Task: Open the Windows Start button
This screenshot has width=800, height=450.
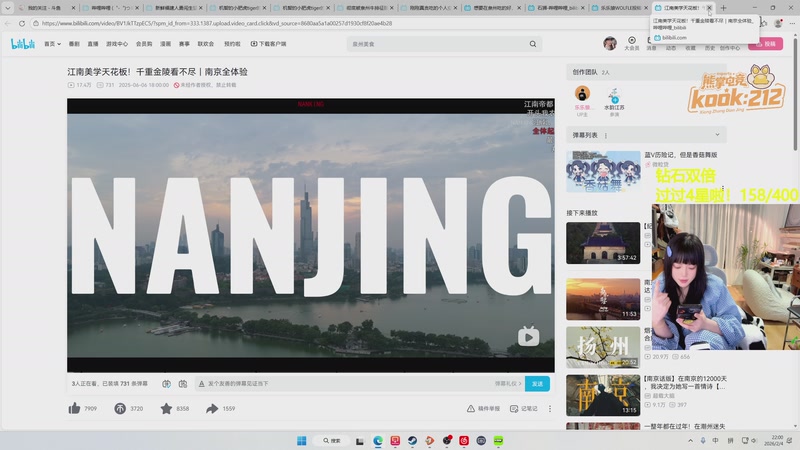Action: (x=302, y=441)
